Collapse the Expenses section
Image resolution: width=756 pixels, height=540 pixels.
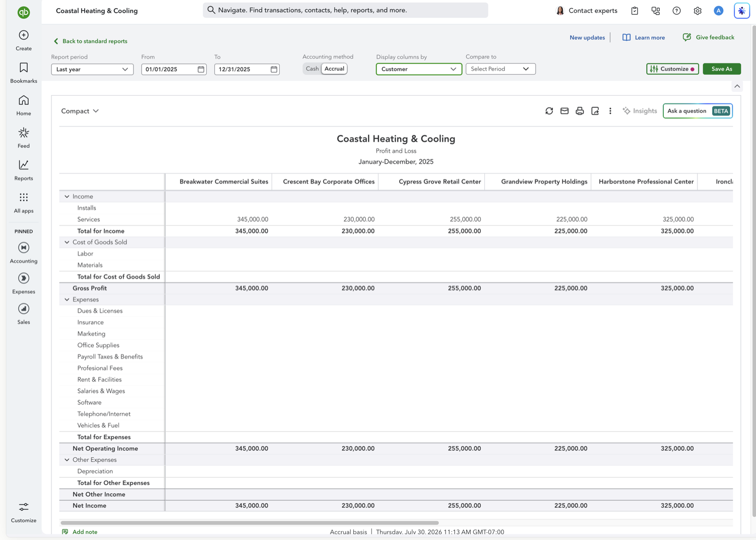[67, 299]
